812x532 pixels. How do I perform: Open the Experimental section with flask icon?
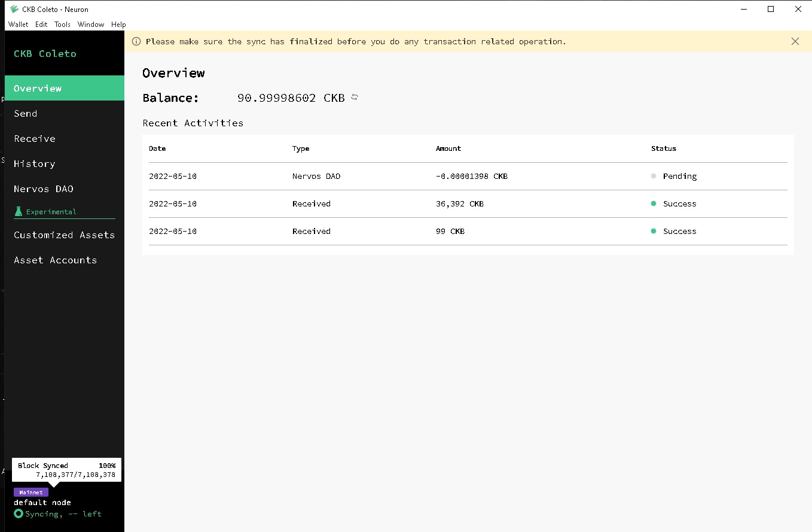click(51, 211)
